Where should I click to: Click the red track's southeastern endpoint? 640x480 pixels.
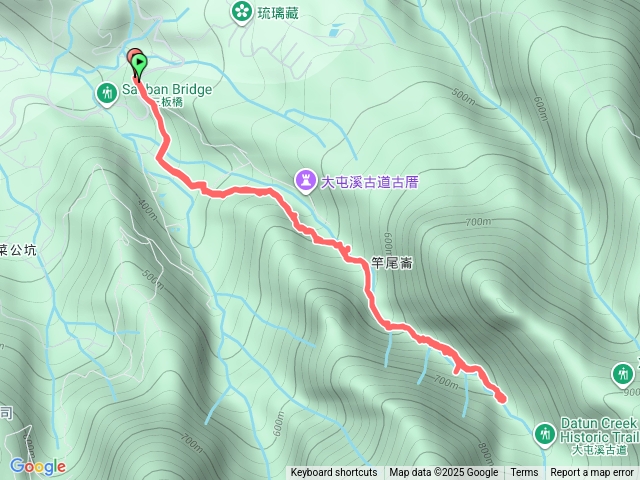pos(501,398)
